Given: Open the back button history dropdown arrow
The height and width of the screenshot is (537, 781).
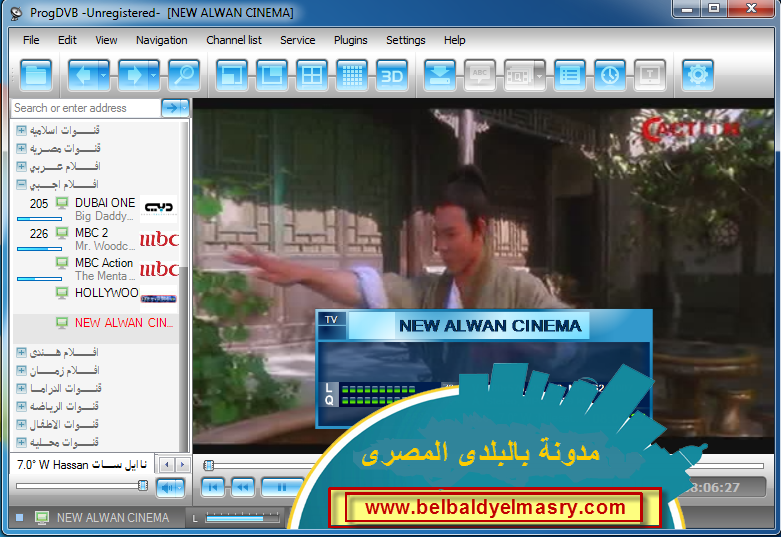Looking at the screenshot, I should pyautogui.click(x=104, y=75).
